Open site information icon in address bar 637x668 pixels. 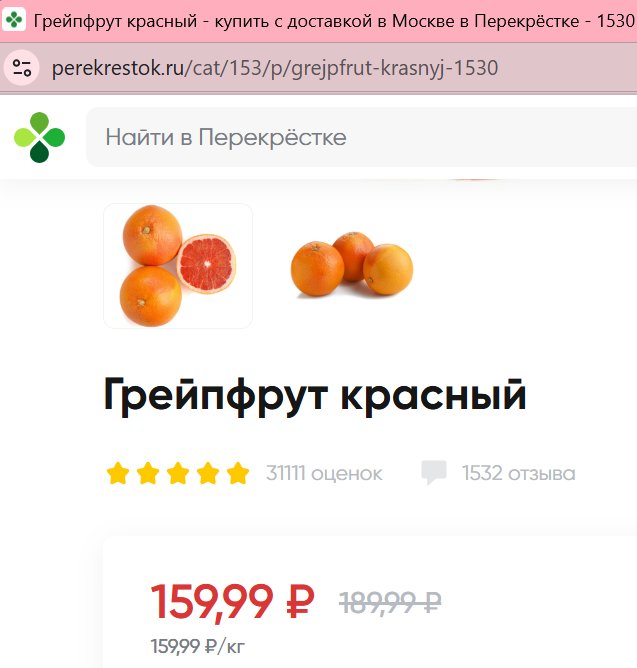click(22, 68)
